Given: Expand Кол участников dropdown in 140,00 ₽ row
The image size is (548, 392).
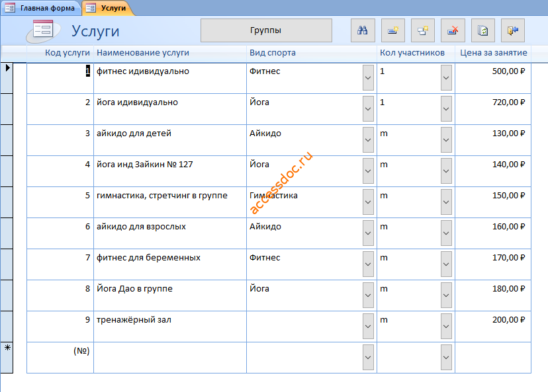Looking at the screenshot, I should [446, 171].
